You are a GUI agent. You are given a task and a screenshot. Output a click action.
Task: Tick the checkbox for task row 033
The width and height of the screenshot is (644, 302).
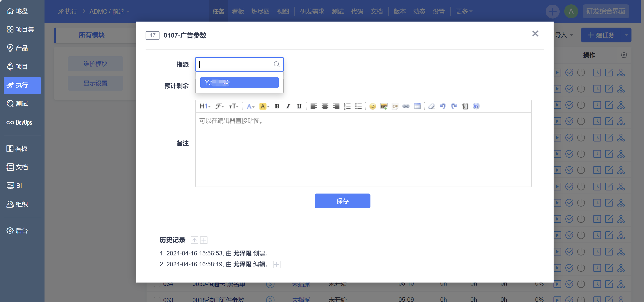157,299
